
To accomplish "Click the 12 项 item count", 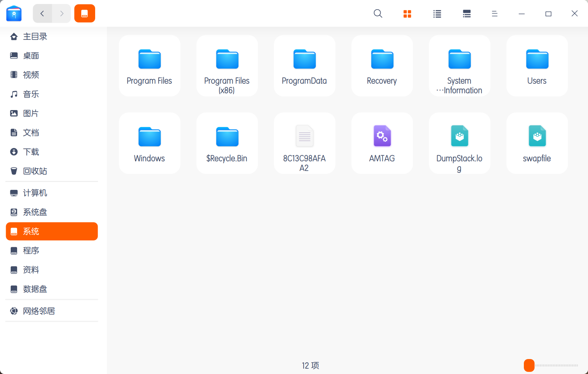I will (x=310, y=365).
